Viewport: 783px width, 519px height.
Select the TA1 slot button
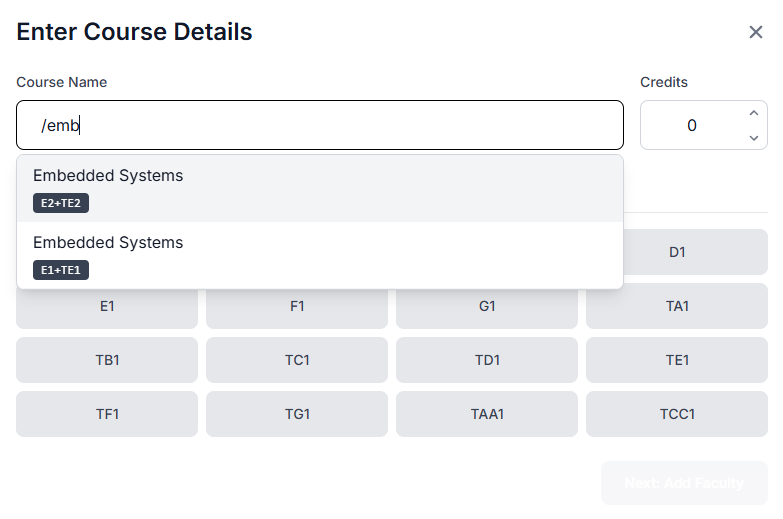click(677, 306)
